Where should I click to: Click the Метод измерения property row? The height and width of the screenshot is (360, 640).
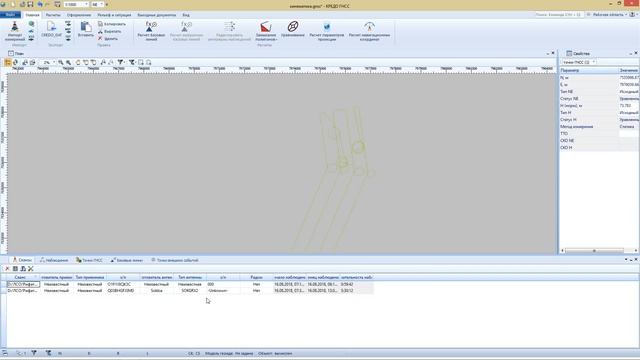pos(599,127)
